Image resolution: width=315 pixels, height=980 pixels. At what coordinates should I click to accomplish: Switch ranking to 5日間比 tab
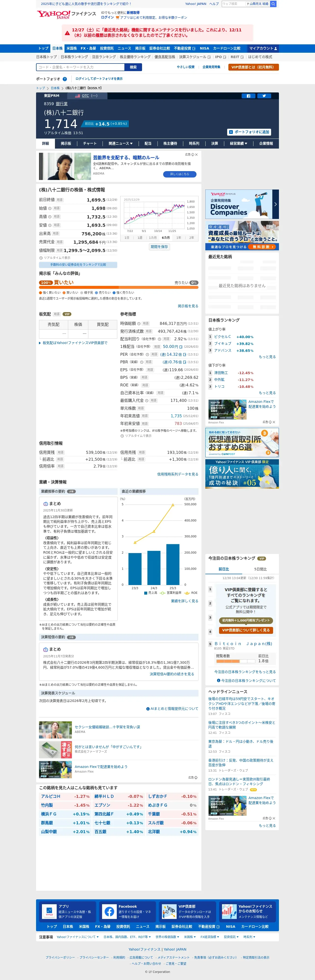[260, 569]
